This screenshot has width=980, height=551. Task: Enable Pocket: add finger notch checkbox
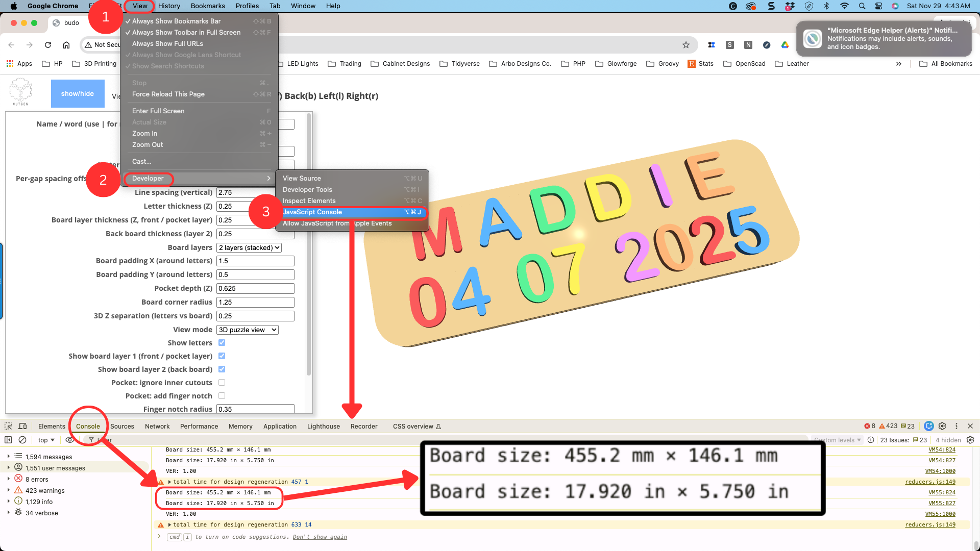point(222,396)
